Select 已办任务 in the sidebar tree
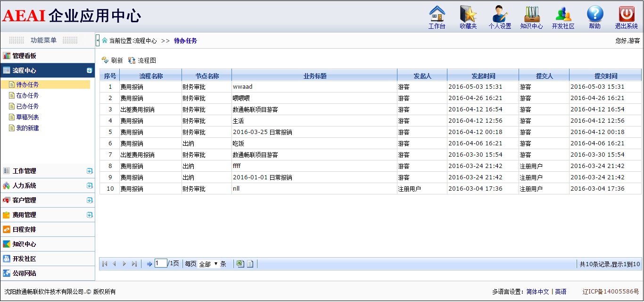644x302 pixels. coord(27,106)
